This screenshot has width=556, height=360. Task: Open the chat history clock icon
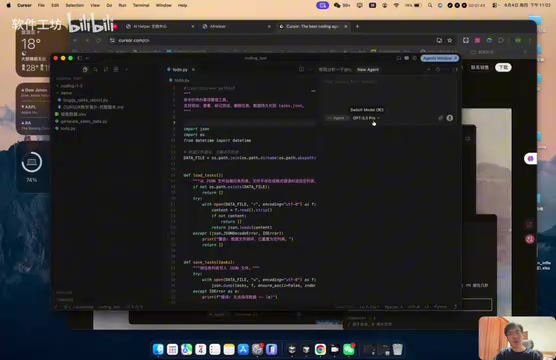click(x=438, y=70)
